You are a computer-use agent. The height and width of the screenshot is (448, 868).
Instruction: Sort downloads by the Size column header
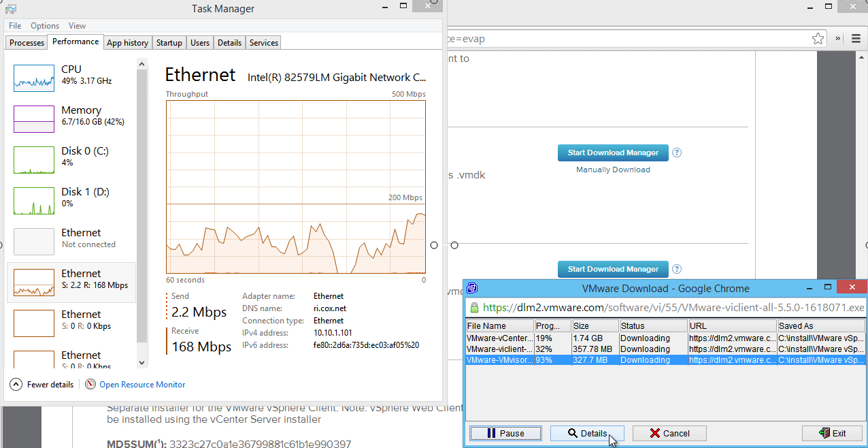coord(595,326)
